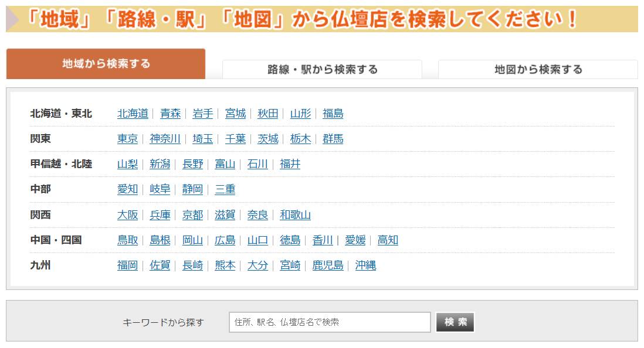Go to the 新潟 link
This screenshot has width=644, height=348.
pos(160,164)
